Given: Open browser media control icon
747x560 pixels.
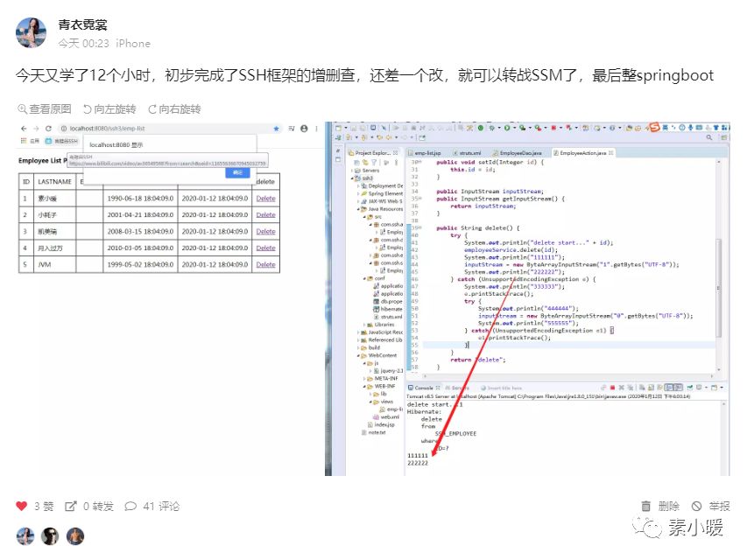Looking at the screenshot, I should point(292,129).
